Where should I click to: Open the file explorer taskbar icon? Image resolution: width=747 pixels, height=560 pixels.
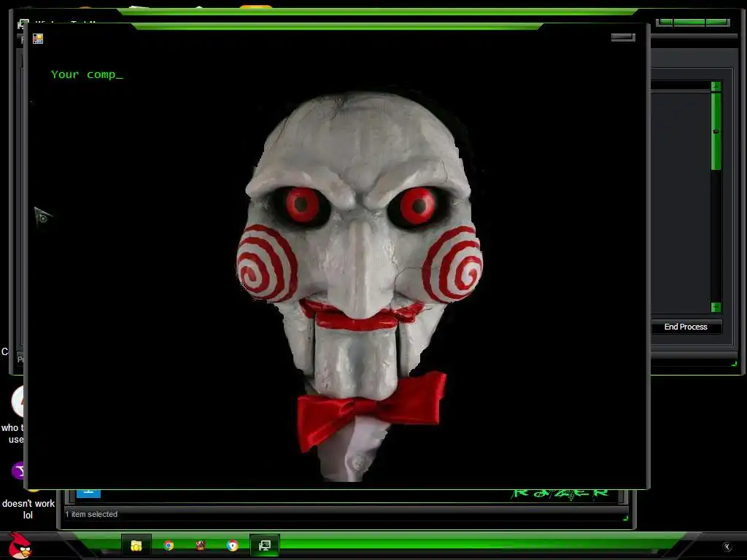click(x=136, y=545)
